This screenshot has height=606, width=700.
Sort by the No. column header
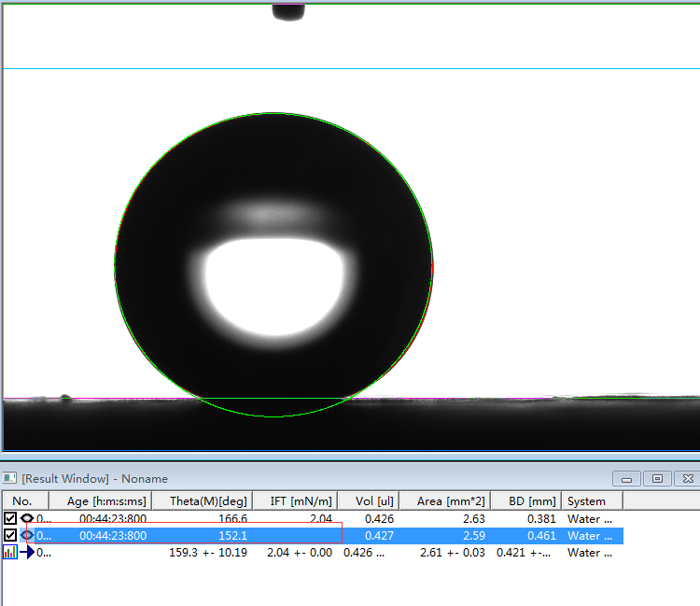point(23,501)
